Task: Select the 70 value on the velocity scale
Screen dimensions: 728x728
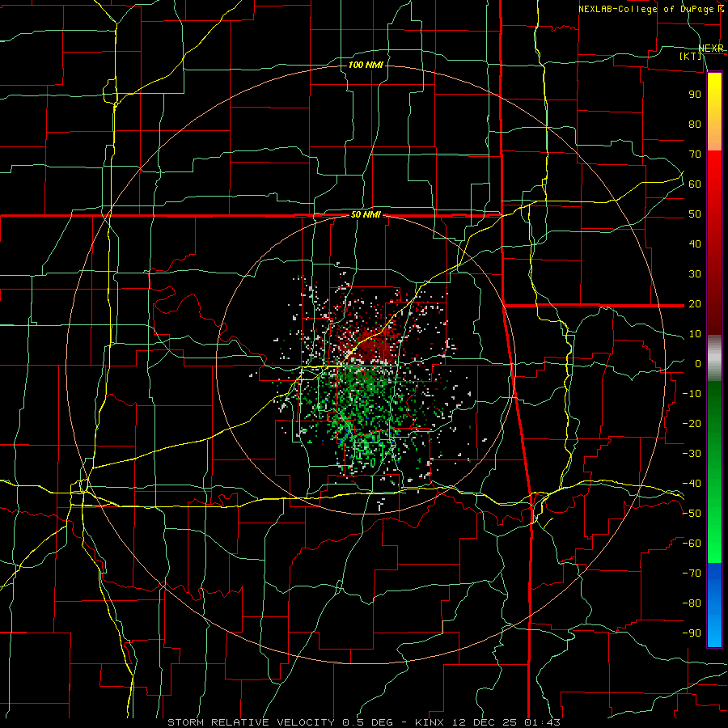Action: click(x=695, y=154)
